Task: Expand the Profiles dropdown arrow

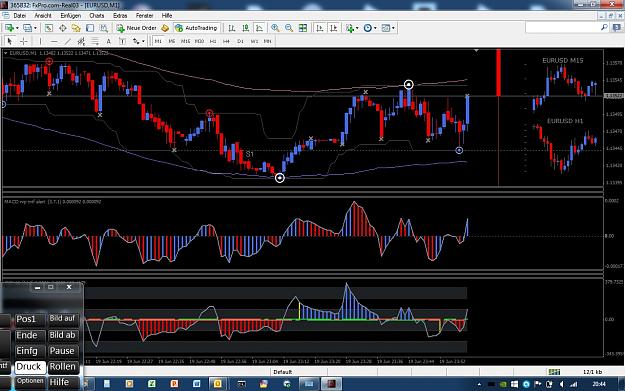Action: (x=35, y=28)
